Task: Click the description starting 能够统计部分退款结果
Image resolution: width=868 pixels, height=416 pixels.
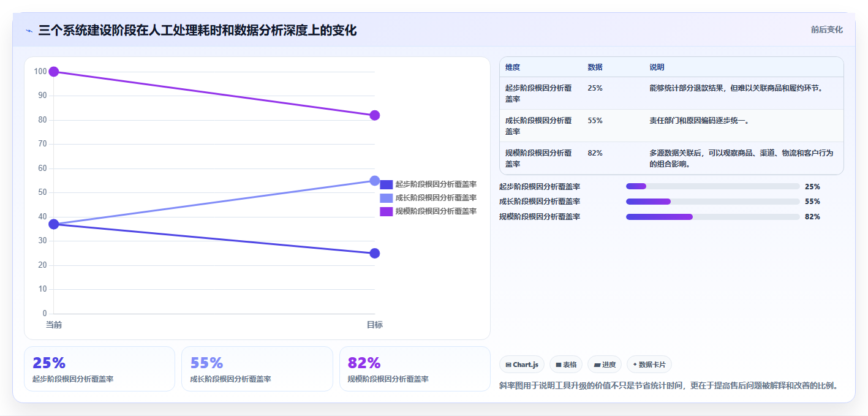Action: tap(737, 88)
